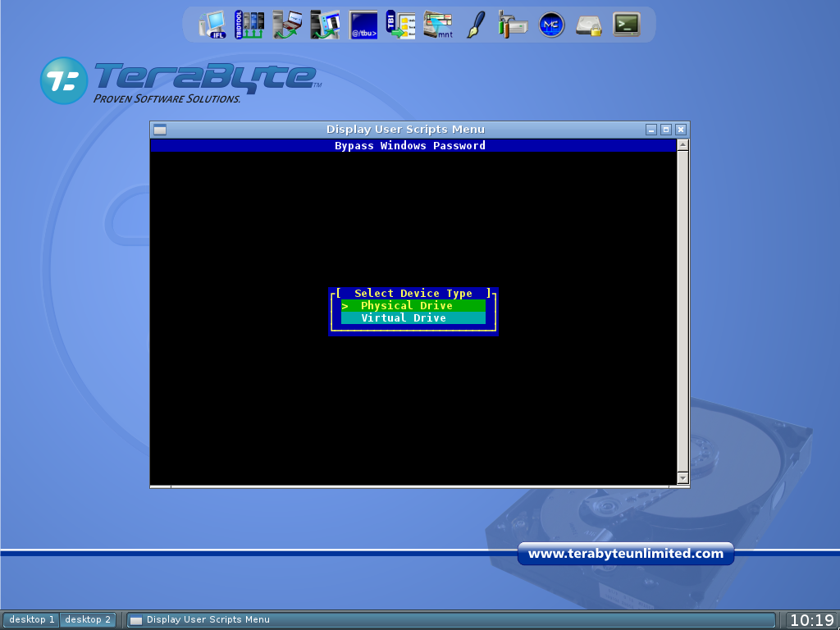This screenshot has width=840, height=630.
Task: Open window menu icon in title bar
Action: pos(160,129)
